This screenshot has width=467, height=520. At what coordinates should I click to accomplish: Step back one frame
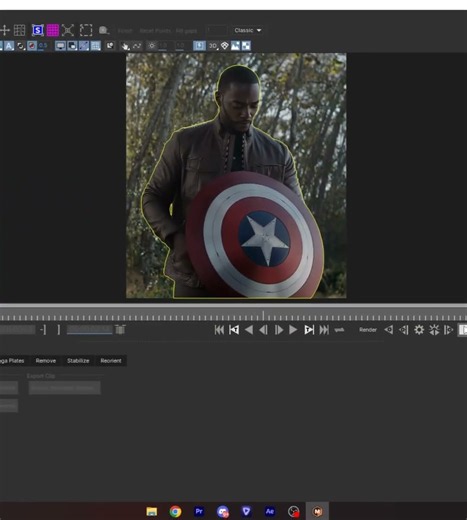click(x=263, y=330)
